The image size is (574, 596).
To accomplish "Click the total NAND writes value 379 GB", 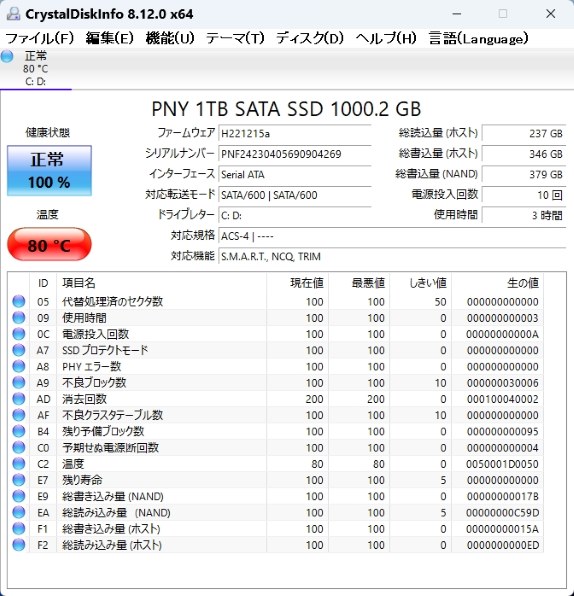I will [524, 174].
